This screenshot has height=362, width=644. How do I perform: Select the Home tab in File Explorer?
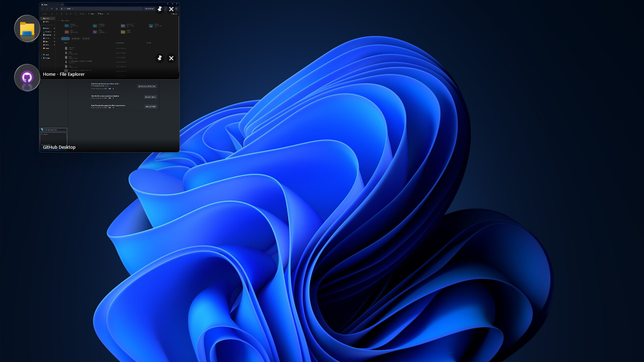click(46, 5)
